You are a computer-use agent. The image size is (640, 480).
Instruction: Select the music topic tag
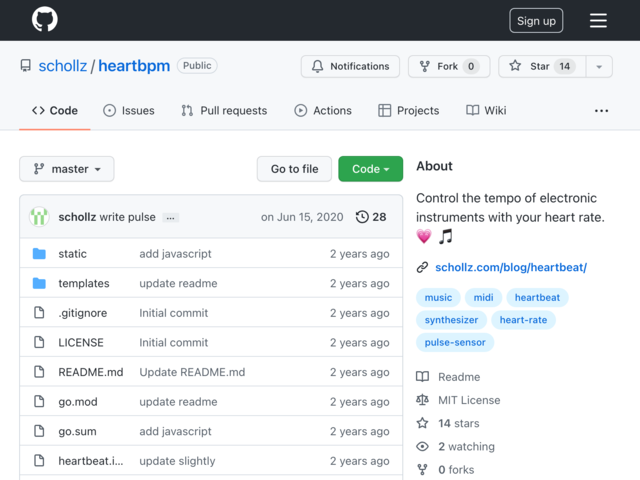(438, 297)
